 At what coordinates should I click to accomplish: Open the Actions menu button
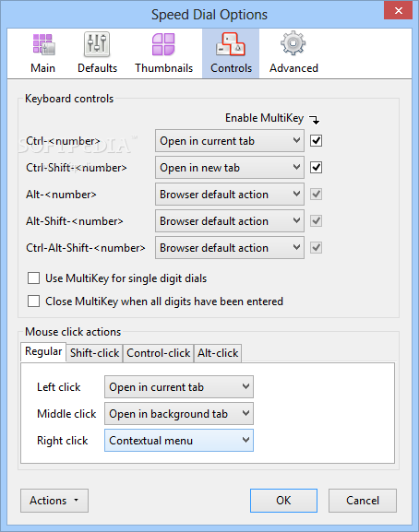(54, 501)
